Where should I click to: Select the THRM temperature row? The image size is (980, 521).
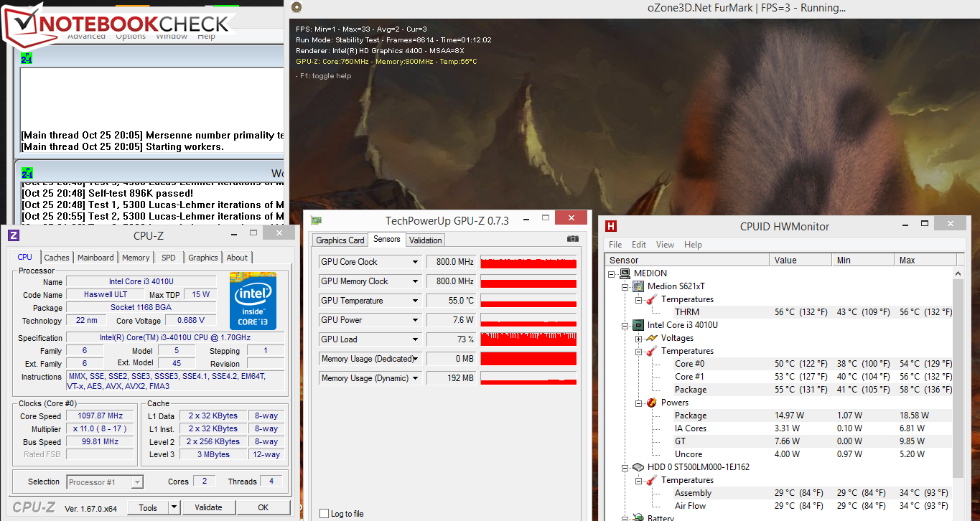pyautogui.click(x=780, y=312)
